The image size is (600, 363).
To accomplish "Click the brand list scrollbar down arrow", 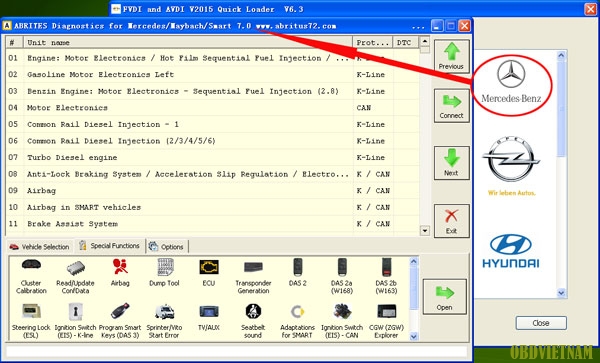I will pos(561,293).
